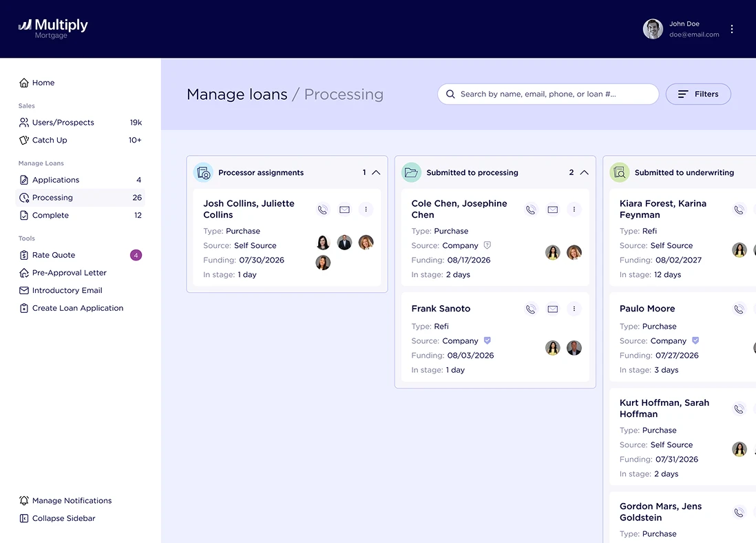
Task: Collapse the Submitted to processing column
Action: coord(585,172)
